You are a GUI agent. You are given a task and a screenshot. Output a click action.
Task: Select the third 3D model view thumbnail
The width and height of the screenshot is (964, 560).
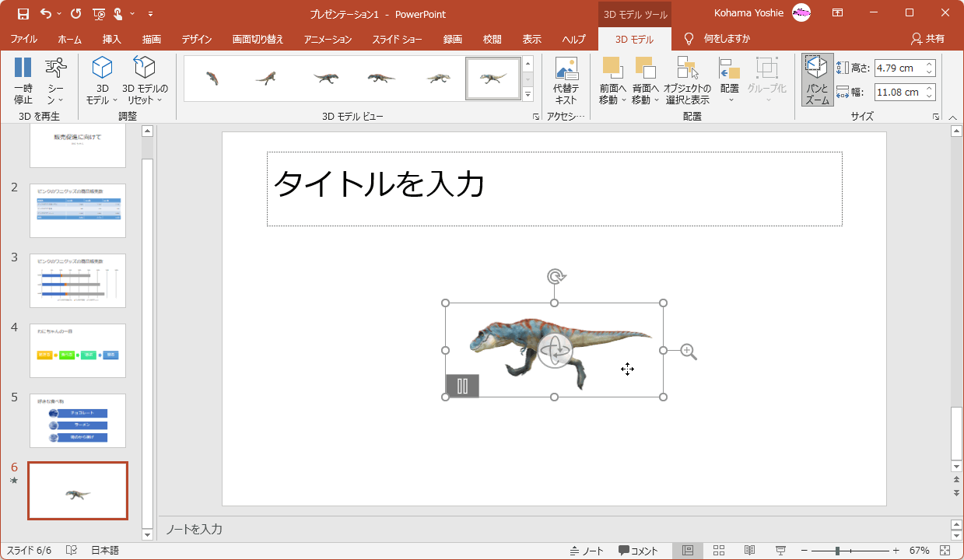(x=325, y=78)
